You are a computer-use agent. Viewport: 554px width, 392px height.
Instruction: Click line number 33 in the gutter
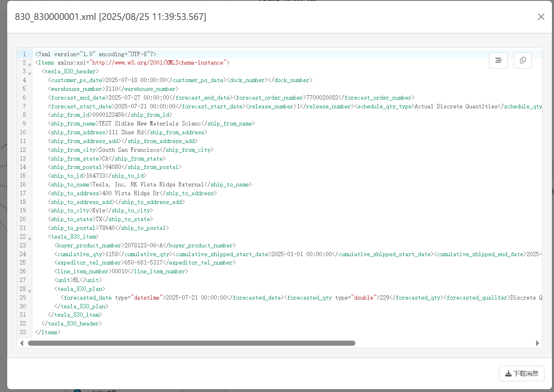pyautogui.click(x=23, y=332)
